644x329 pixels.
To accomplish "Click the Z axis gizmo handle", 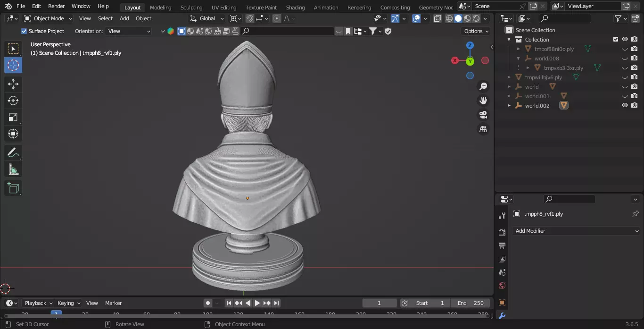I will (x=470, y=45).
